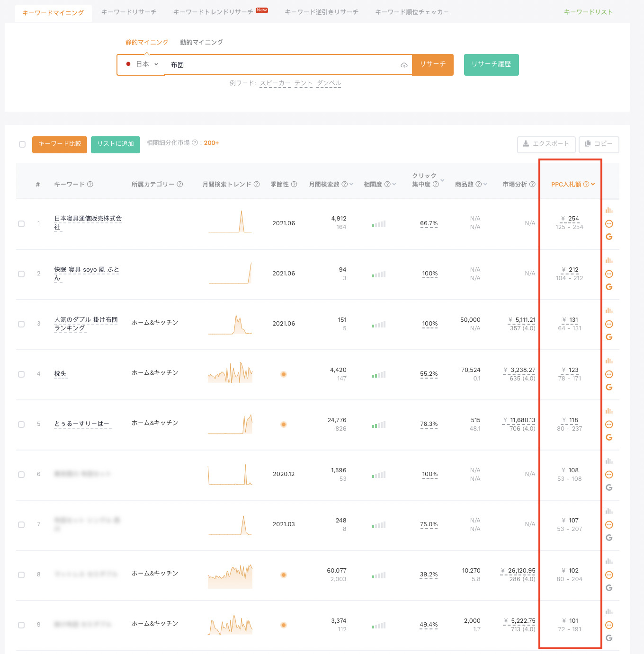Click the エクスポート button
644x654 pixels.
click(x=546, y=144)
